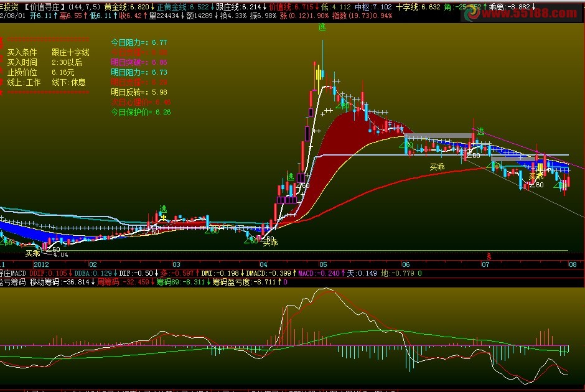Click the 【价值寻庄】 indicator name
The height and width of the screenshot is (392, 585).
[44, 7]
